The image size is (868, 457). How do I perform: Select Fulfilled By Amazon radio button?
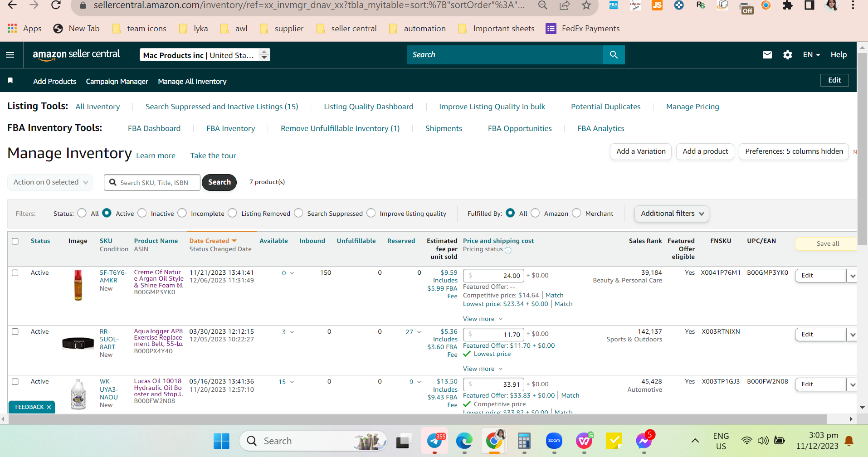click(535, 213)
